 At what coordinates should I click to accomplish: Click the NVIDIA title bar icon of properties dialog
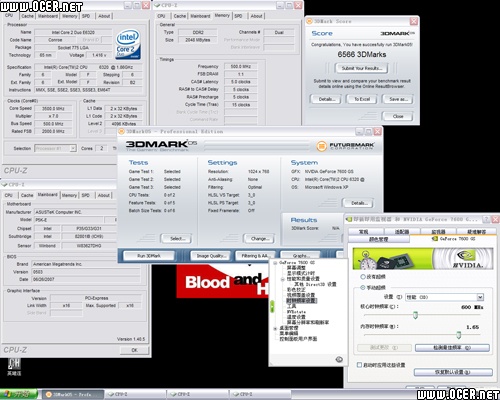point(349,219)
